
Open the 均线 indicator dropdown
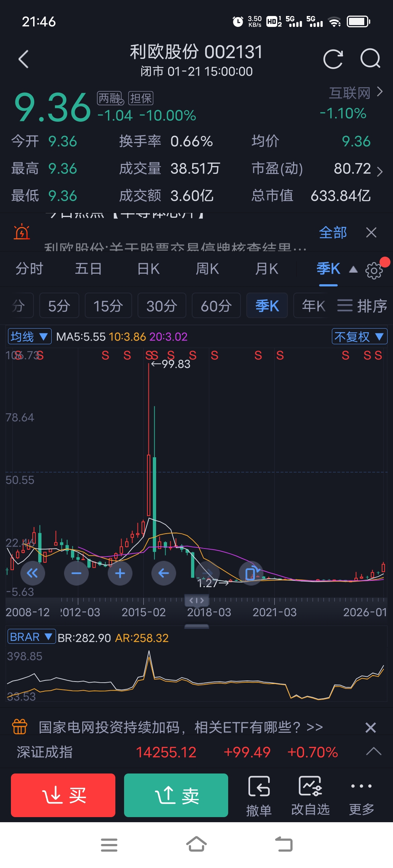tap(30, 337)
